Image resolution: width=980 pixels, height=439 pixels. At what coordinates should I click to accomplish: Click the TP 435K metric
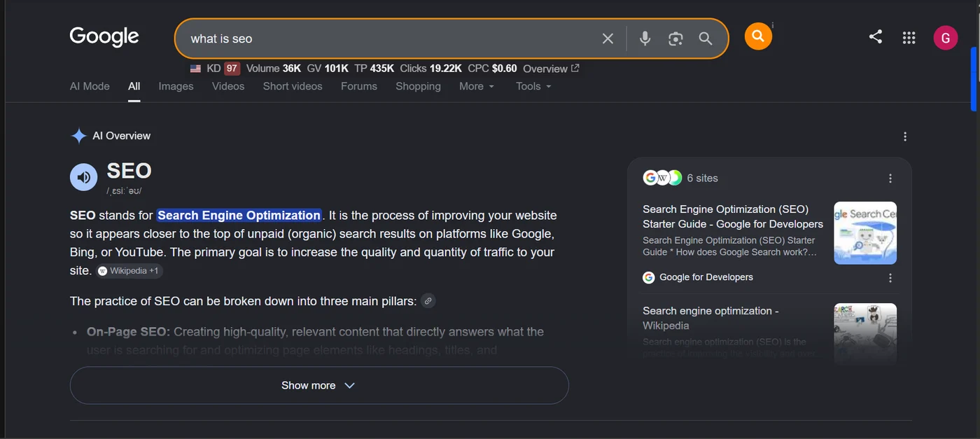click(374, 69)
